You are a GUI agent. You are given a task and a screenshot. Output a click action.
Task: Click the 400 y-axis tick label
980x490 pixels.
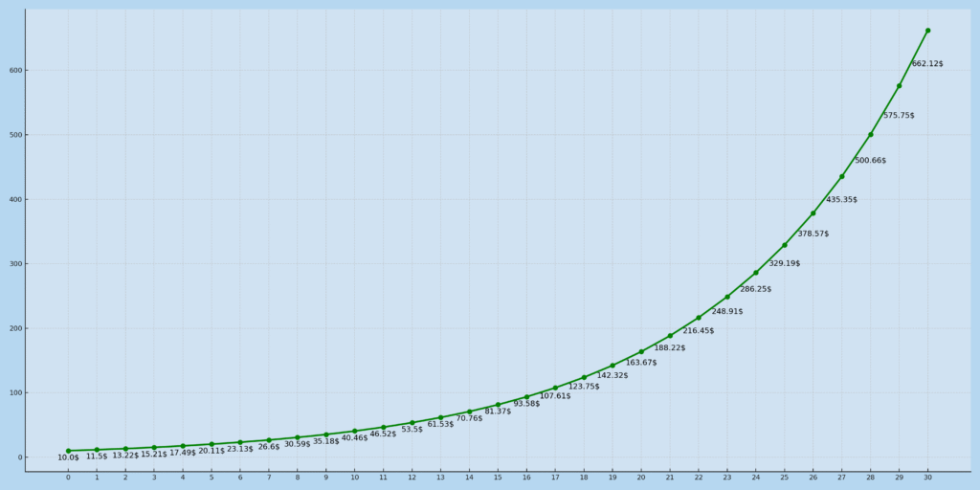pos(15,199)
